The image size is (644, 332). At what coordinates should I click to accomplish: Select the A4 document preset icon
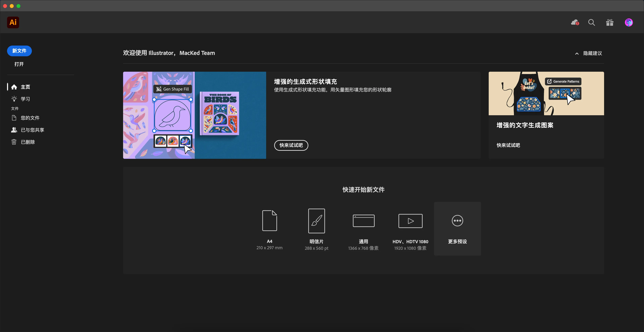click(x=270, y=221)
